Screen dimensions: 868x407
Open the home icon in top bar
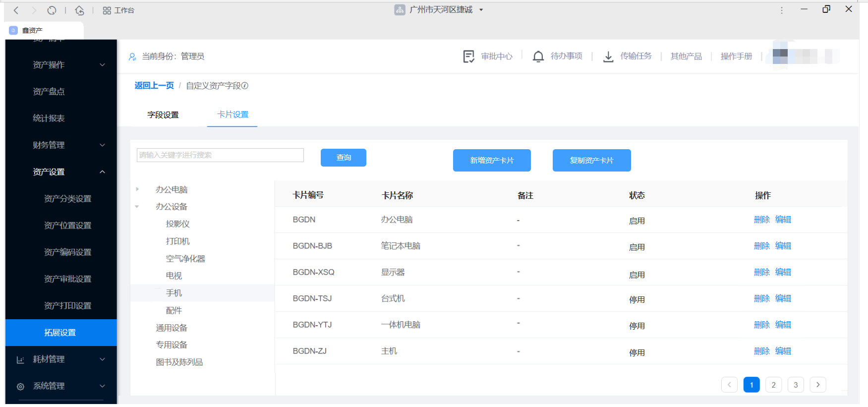(x=79, y=10)
